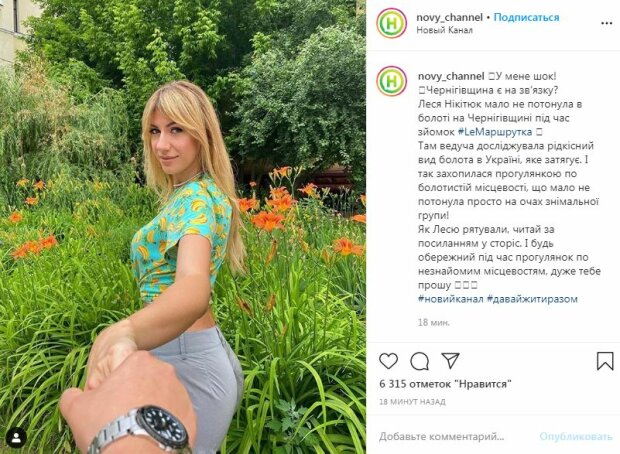Open the #LeМаршрутка hashtag

point(495,132)
